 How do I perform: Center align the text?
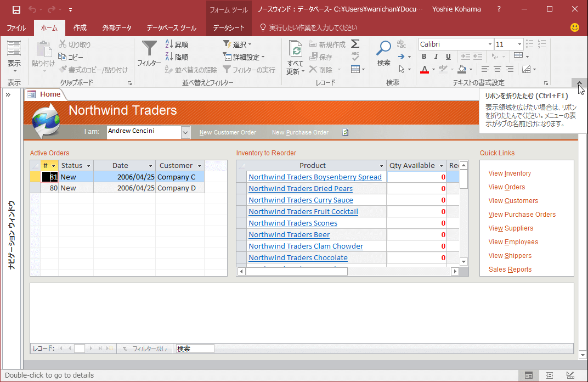[497, 69]
